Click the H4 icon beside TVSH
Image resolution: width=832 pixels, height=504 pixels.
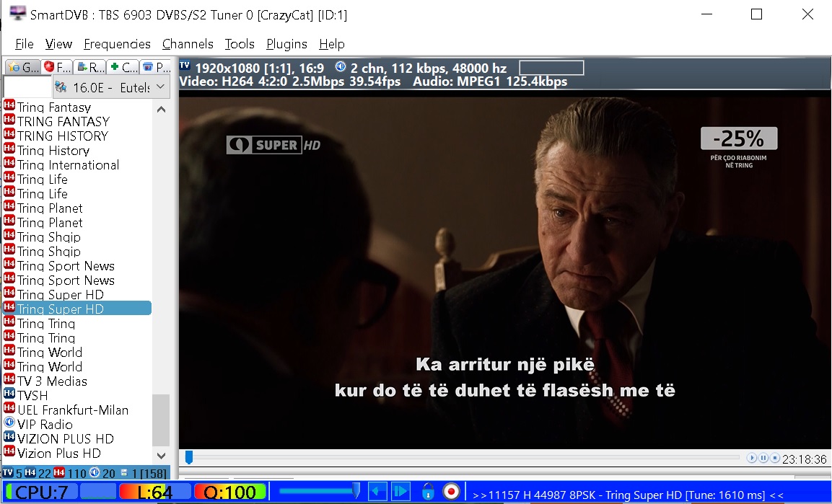click(9, 394)
